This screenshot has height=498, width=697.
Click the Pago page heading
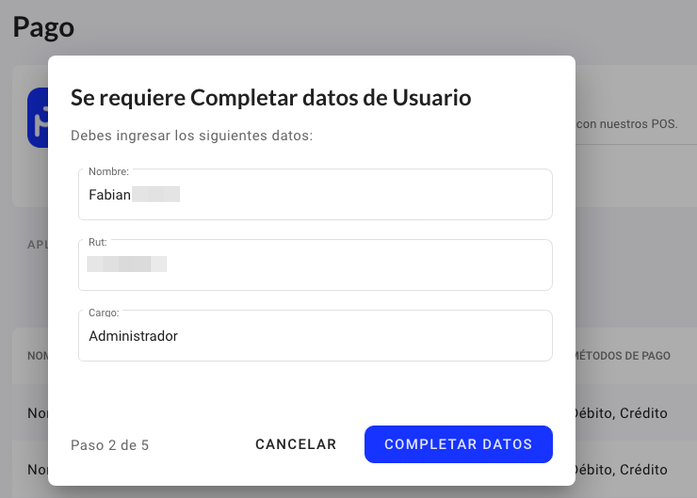[44, 28]
